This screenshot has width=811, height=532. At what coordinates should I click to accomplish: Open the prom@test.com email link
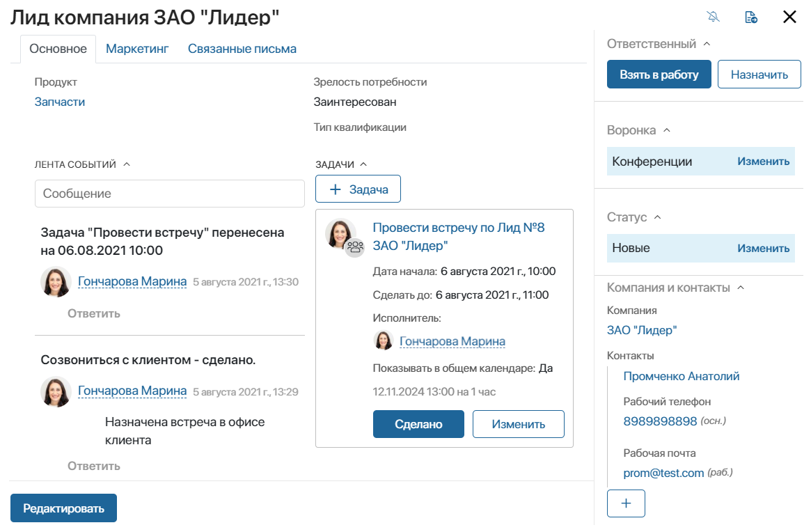pyautogui.click(x=663, y=473)
